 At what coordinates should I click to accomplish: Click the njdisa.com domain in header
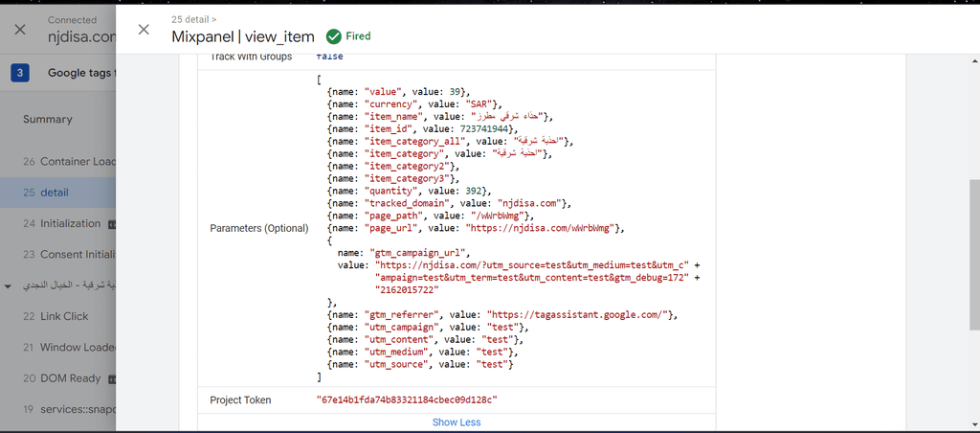(x=82, y=37)
